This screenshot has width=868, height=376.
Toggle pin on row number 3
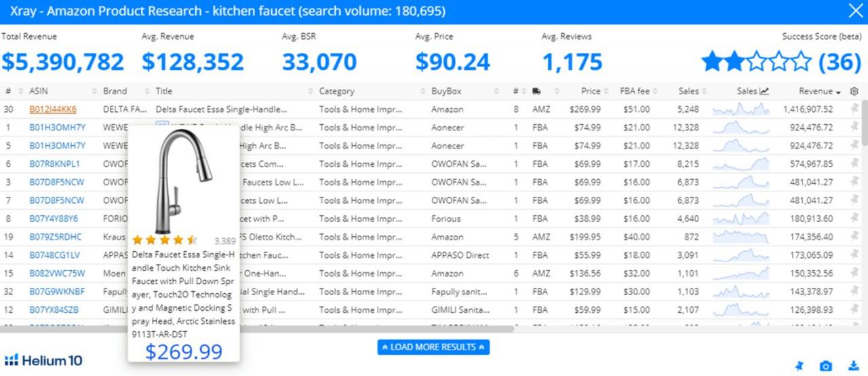(x=854, y=182)
